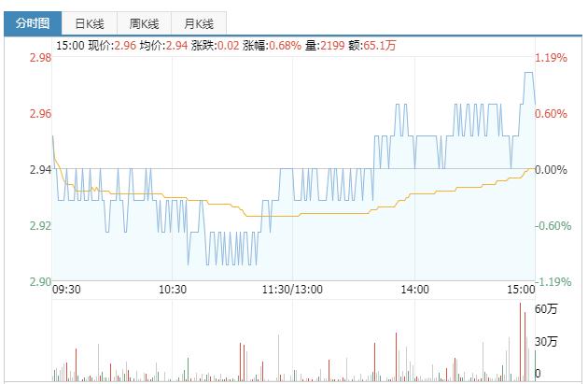Viewport: 588px width, 384px height.
Task: Show the 月K线 chart tab
Action: [198, 23]
